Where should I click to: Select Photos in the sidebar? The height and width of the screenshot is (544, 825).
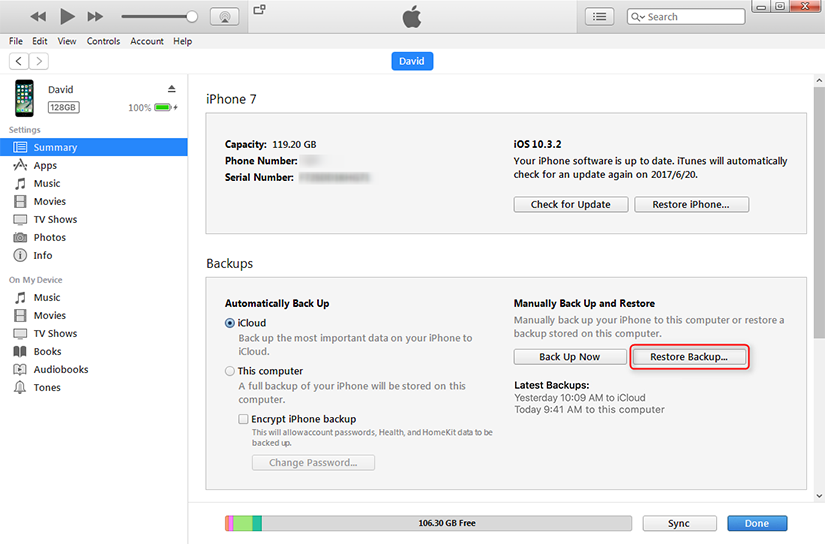pos(94,237)
